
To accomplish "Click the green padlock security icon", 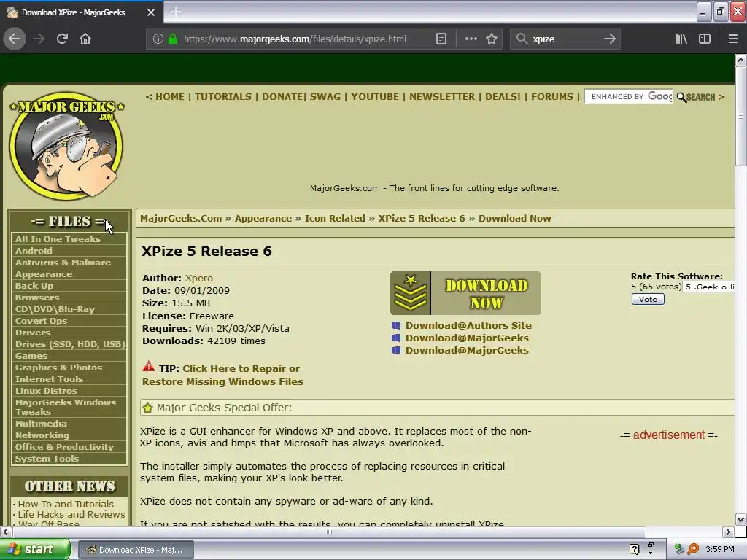I will [x=173, y=39].
